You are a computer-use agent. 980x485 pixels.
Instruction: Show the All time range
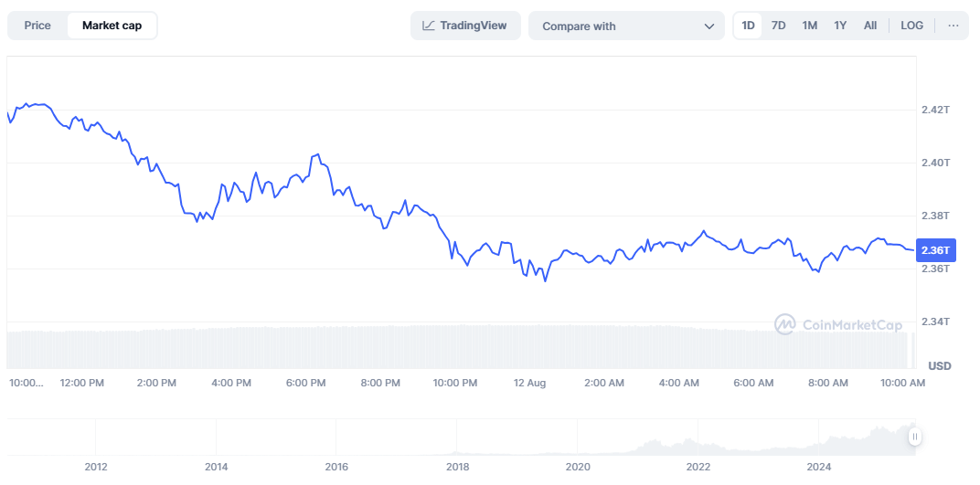[870, 26]
